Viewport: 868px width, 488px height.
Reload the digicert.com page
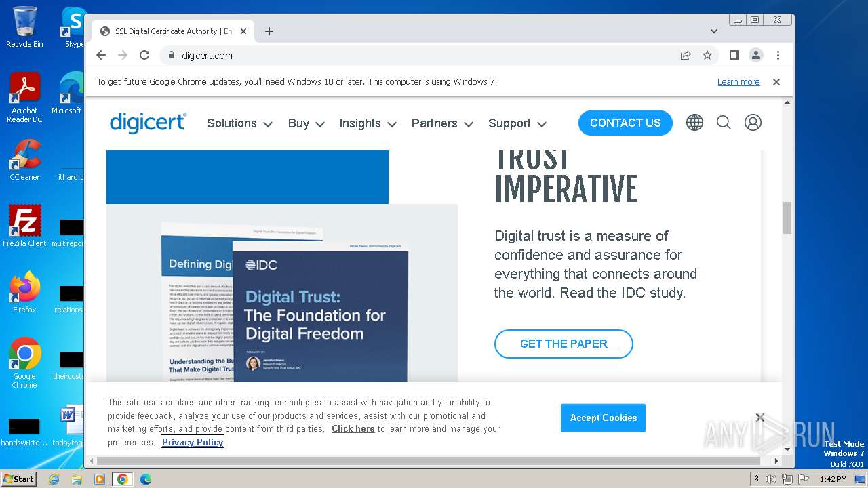[x=144, y=56]
